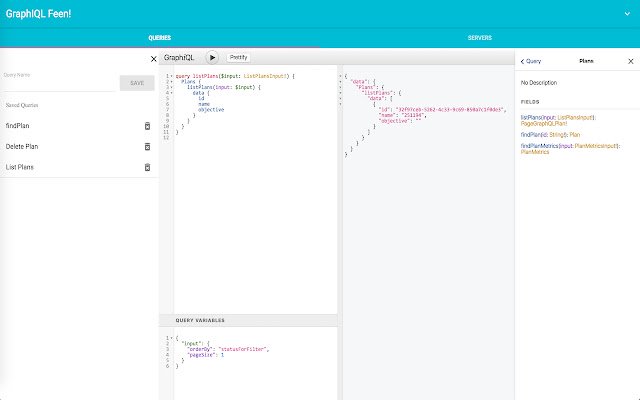Click the ListPlansInput! type in query
This screenshot has height=400, width=640.
coord(266,76)
